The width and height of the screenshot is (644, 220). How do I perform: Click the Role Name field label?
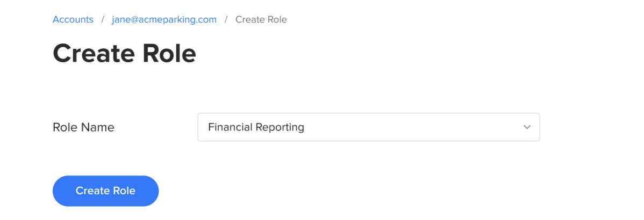(83, 128)
